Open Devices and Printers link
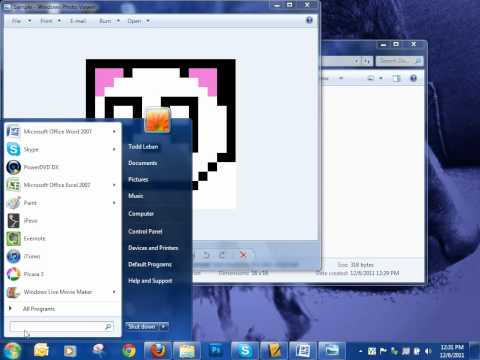Image resolution: width=480 pixels, height=360 pixels. pyautogui.click(x=153, y=248)
